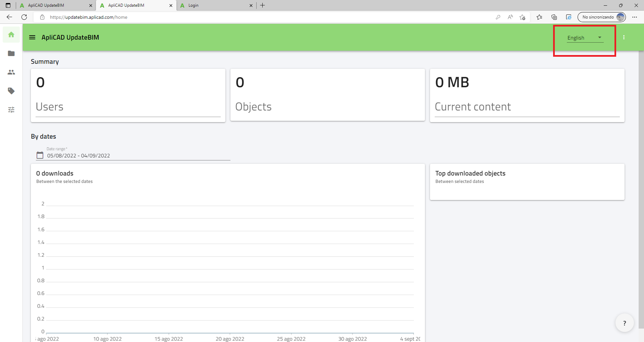Open the three-dot menu in green header

pos(624,37)
